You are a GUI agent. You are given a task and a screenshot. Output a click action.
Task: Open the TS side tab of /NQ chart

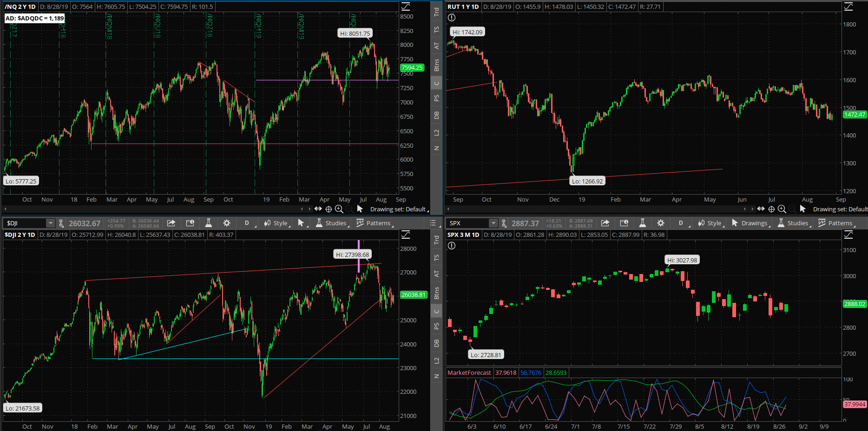(436, 30)
